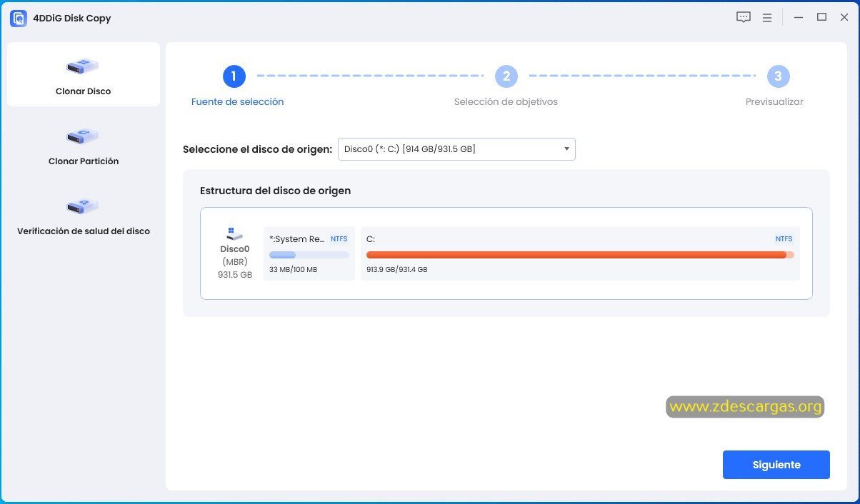The image size is (860, 504).
Task: Click NTFS badge on System Reserved partition
Action: [339, 239]
